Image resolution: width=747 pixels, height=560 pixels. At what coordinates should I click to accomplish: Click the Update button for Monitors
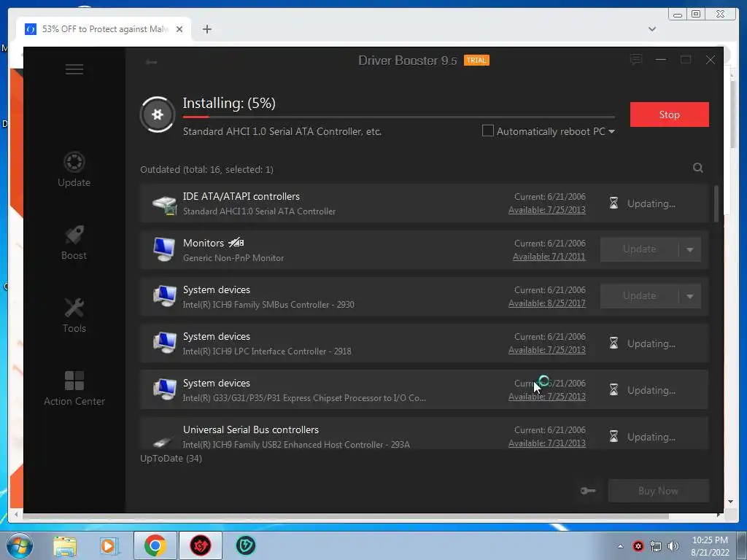pyautogui.click(x=639, y=249)
